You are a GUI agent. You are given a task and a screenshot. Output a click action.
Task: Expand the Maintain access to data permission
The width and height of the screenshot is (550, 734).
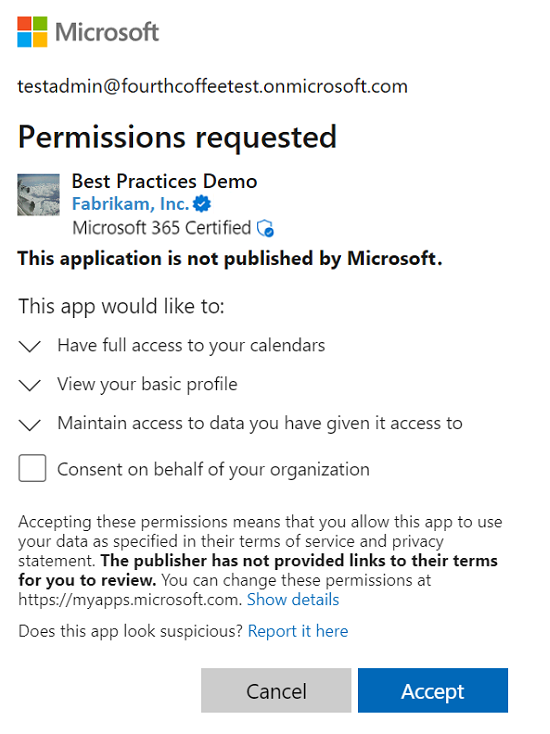pyautogui.click(x=30, y=425)
